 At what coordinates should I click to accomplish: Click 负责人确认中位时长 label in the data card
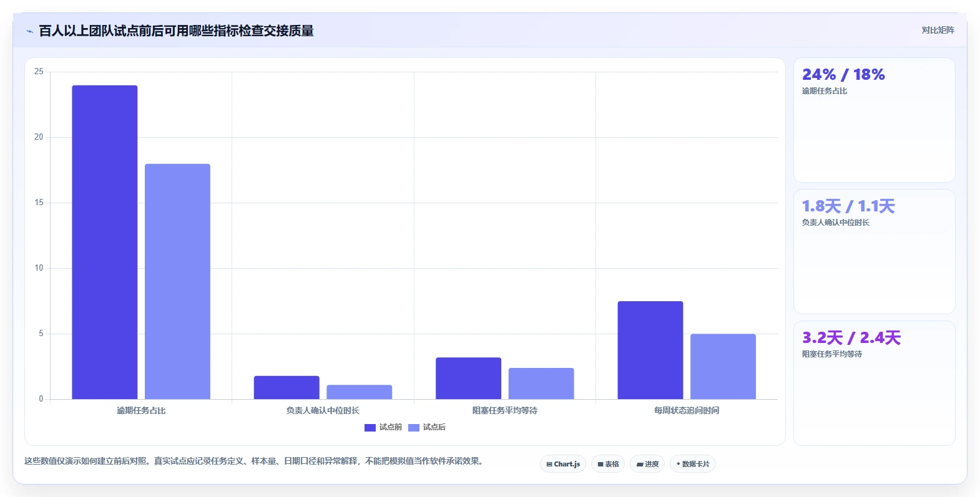836,223
